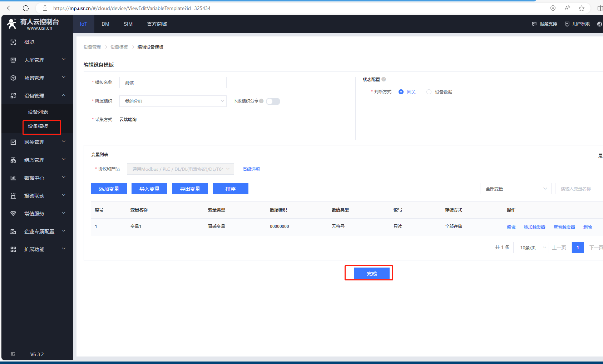The width and height of the screenshot is (603, 364).
Task: Switch to the DM top tab
Action: pos(105,24)
